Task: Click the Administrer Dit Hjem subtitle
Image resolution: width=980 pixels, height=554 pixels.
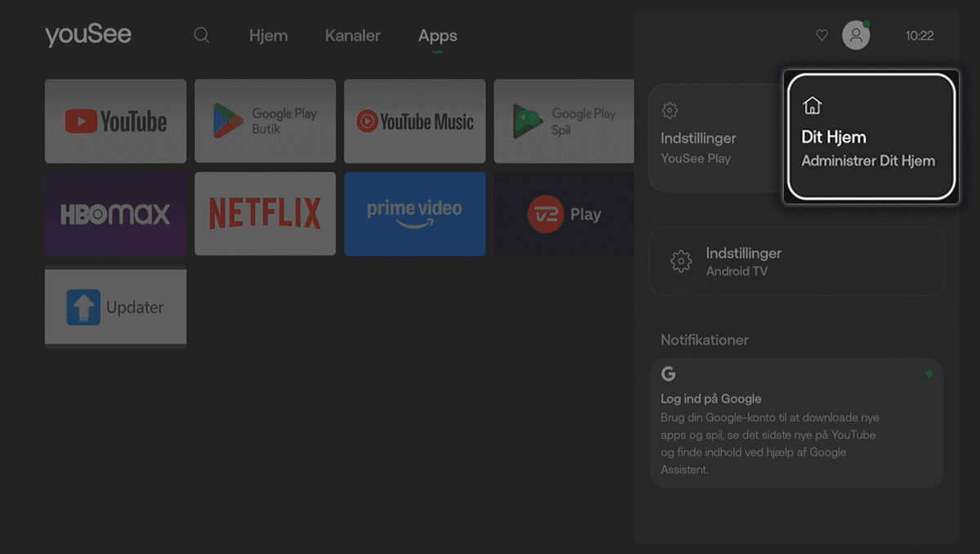Action: click(868, 161)
